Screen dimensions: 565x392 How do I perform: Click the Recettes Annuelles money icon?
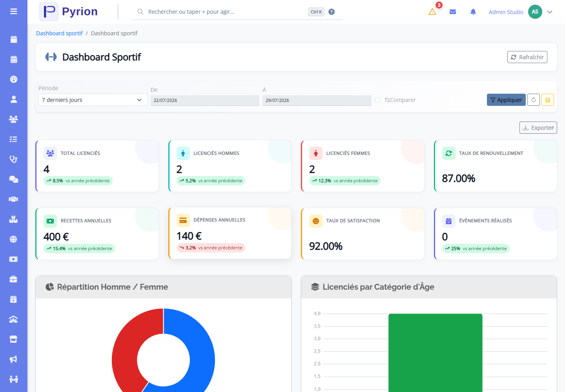[x=50, y=221]
